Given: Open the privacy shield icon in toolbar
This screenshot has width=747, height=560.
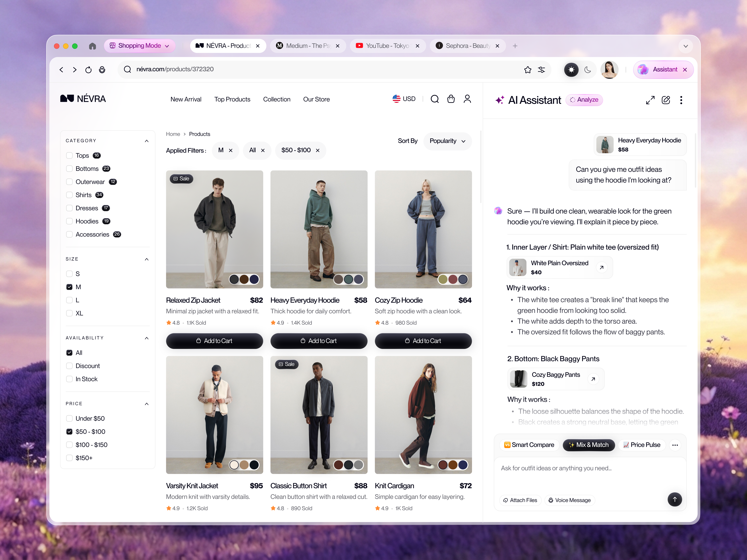Looking at the screenshot, I should click(102, 70).
